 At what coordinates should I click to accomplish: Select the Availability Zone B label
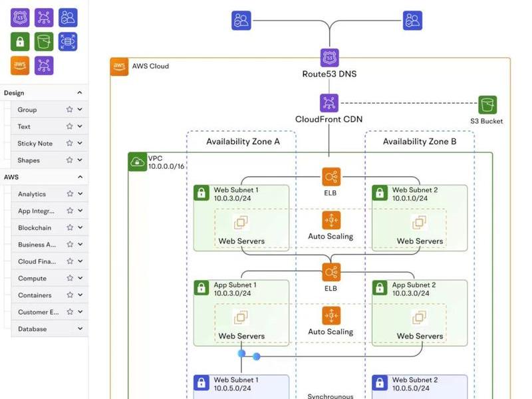pos(420,142)
